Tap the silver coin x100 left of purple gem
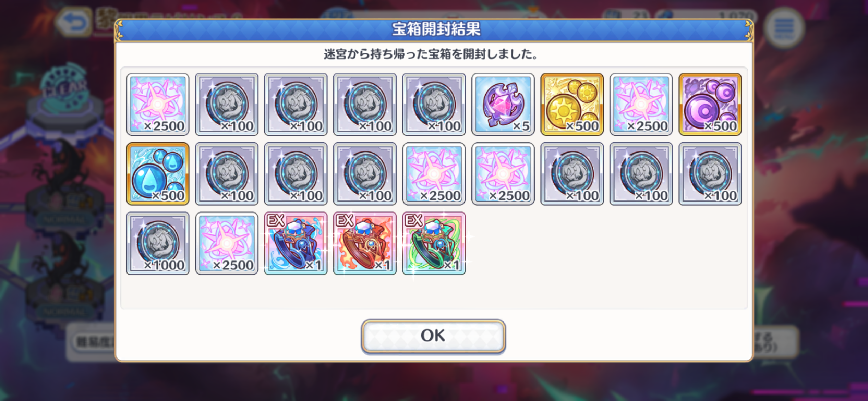Image resolution: width=868 pixels, height=401 pixels. pos(434,104)
